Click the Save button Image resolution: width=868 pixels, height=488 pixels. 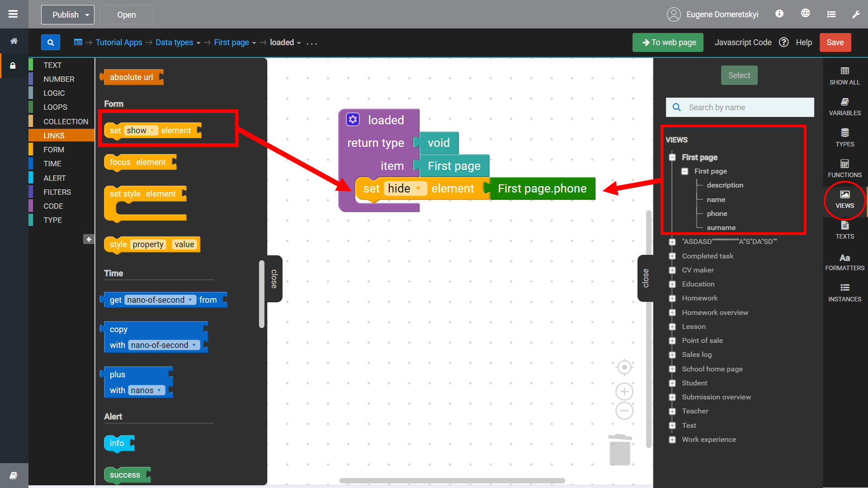(835, 42)
